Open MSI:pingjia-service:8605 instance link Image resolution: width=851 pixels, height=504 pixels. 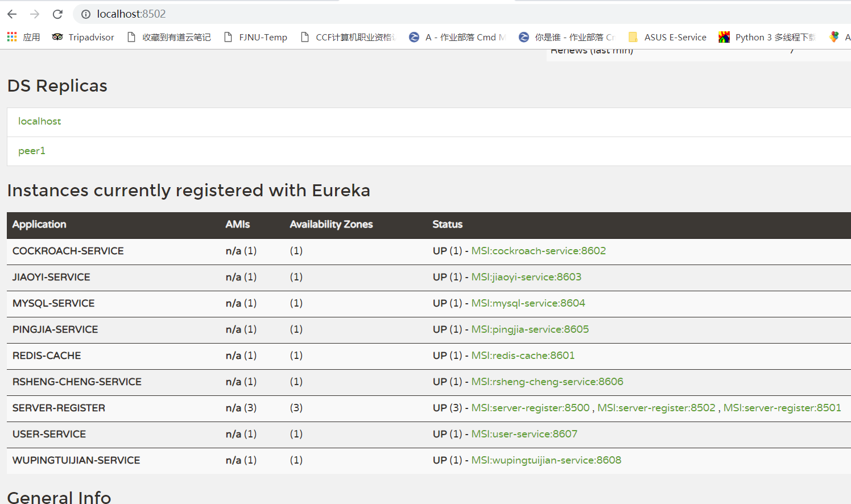coord(530,329)
